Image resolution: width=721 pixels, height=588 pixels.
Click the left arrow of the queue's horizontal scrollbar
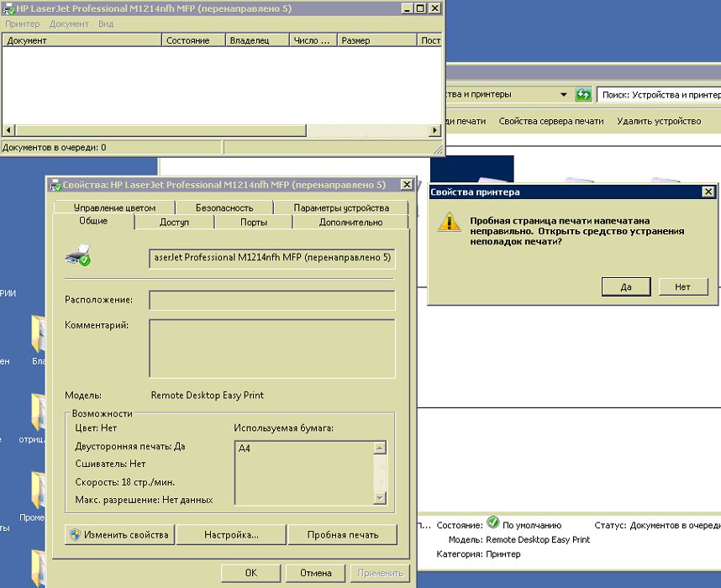point(8,130)
